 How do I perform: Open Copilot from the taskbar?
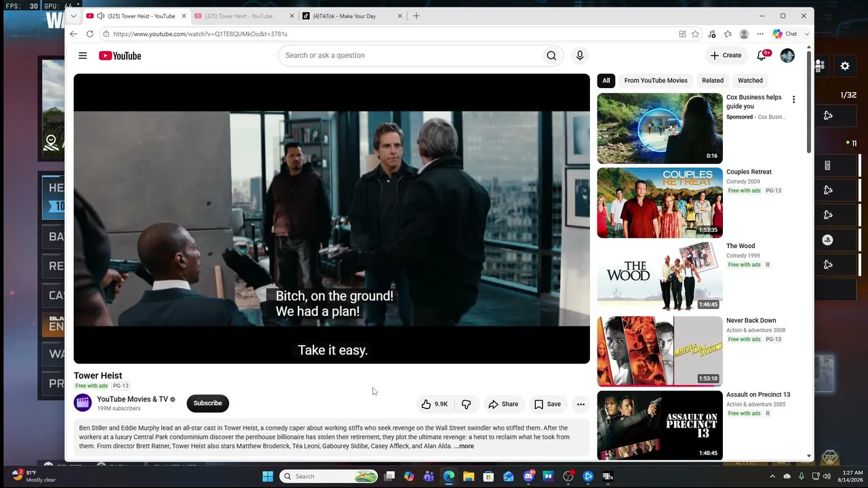tap(409, 476)
